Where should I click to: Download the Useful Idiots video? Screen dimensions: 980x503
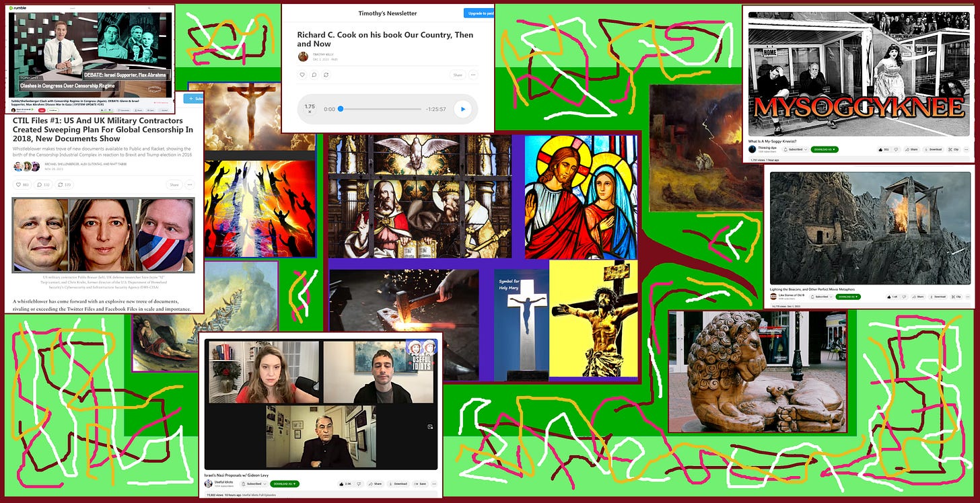point(398,483)
